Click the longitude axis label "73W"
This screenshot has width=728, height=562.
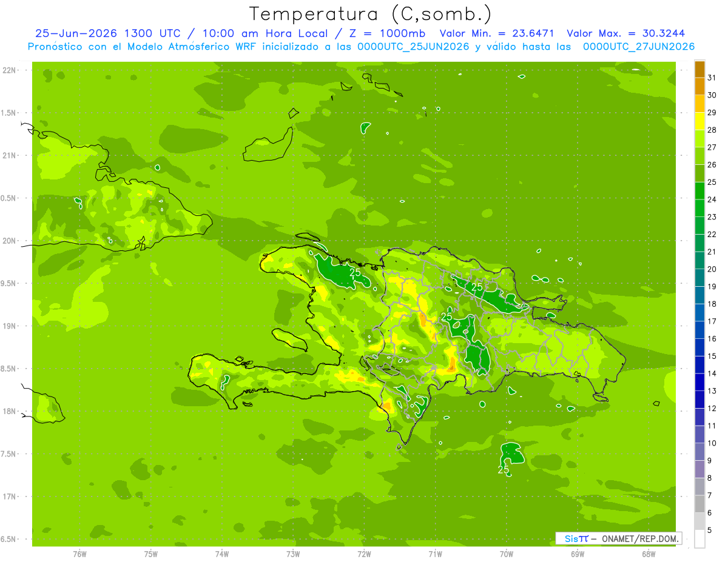[x=293, y=554]
